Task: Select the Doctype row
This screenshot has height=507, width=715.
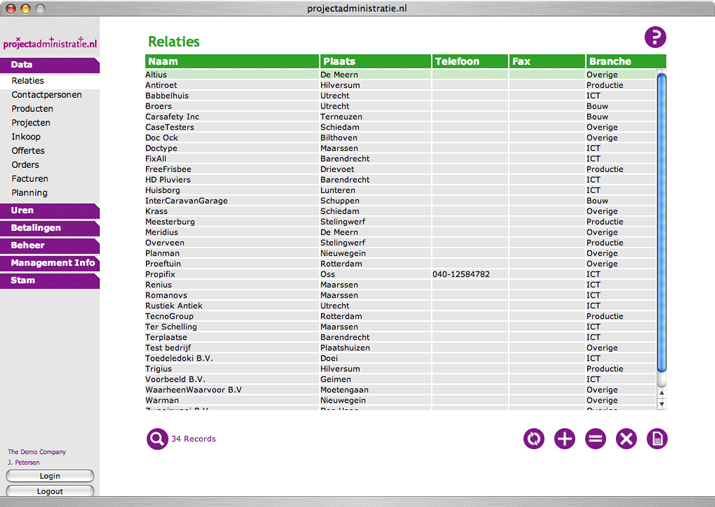Action: pos(400,148)
